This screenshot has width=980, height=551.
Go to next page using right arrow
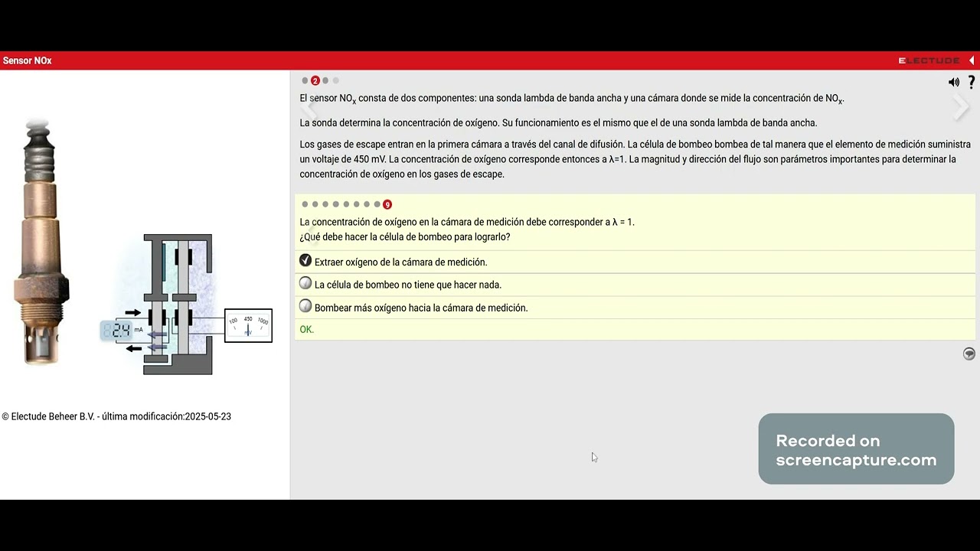[961, 108]
